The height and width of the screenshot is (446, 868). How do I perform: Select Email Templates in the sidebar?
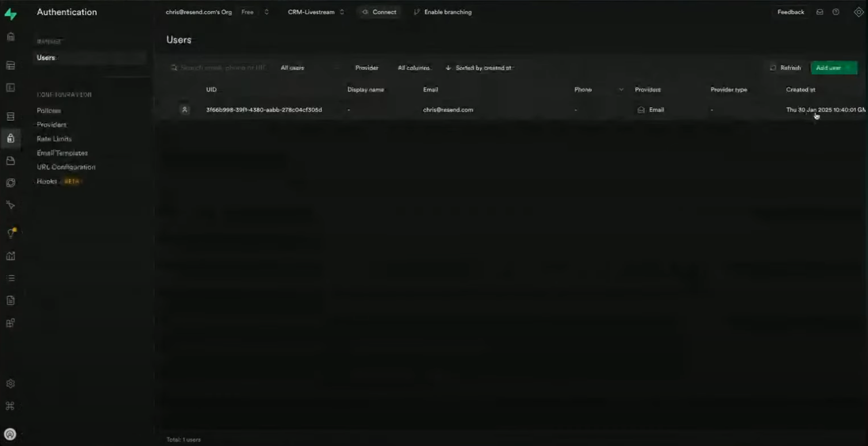(x=62, y=153)
